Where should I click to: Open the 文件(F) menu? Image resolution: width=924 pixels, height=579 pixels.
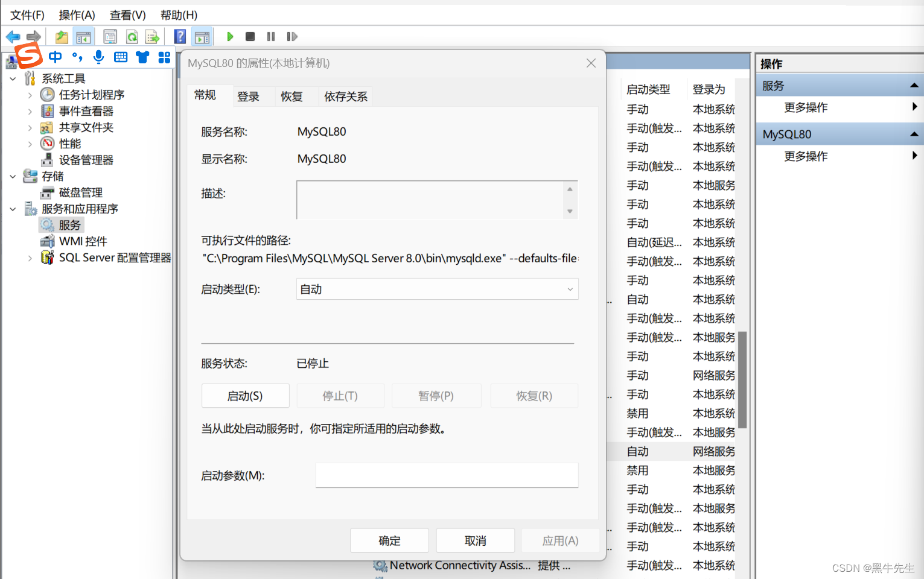pyautogui.click(x=27, y=15)
